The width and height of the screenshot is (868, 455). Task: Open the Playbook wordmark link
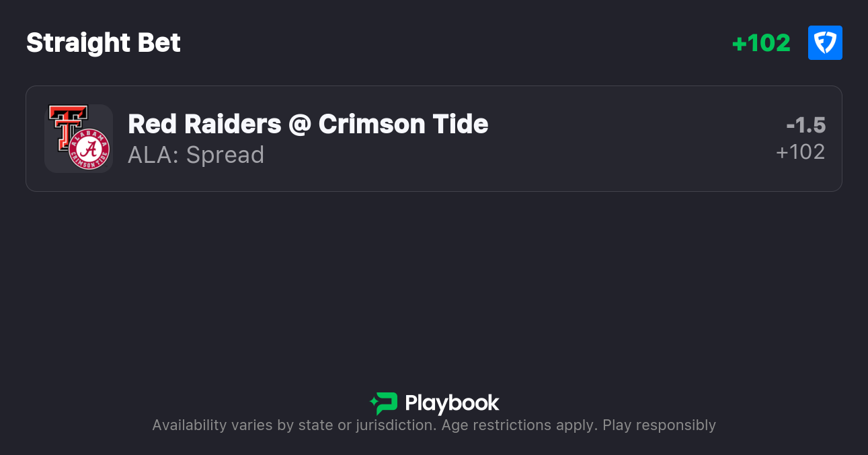[452, 403]
